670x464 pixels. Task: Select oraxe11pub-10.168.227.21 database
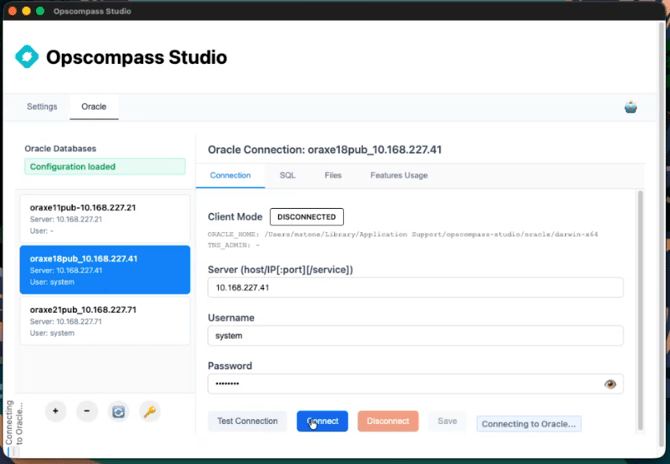click(x=105, y=219)
